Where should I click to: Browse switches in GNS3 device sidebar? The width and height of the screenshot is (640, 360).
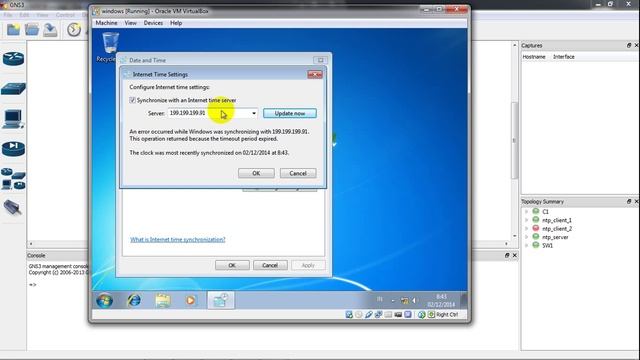coord(13,89)
